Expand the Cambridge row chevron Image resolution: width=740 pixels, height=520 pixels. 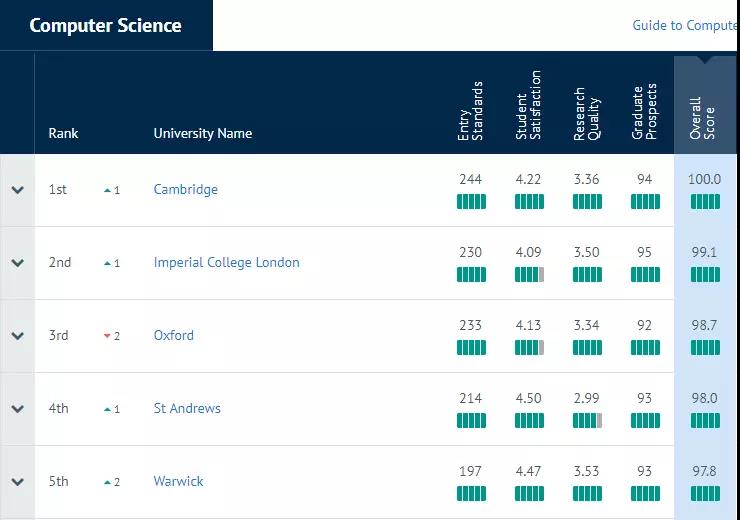pyautogui.click(x=17, y=190)
